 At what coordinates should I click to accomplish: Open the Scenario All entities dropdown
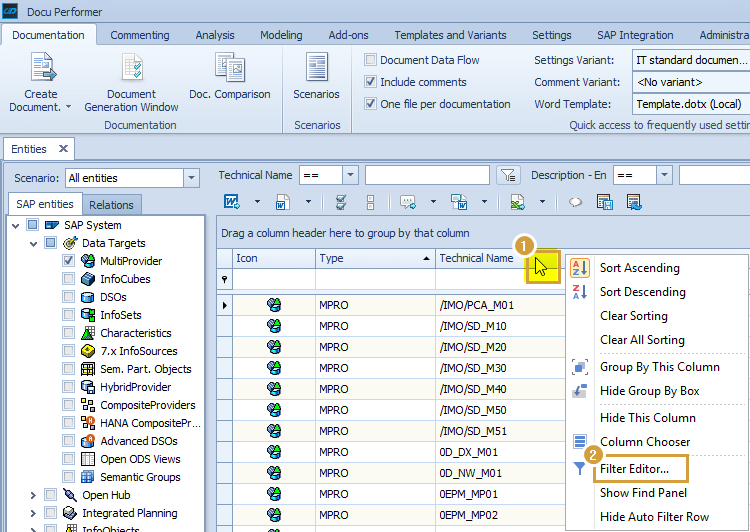pos(191,178)
